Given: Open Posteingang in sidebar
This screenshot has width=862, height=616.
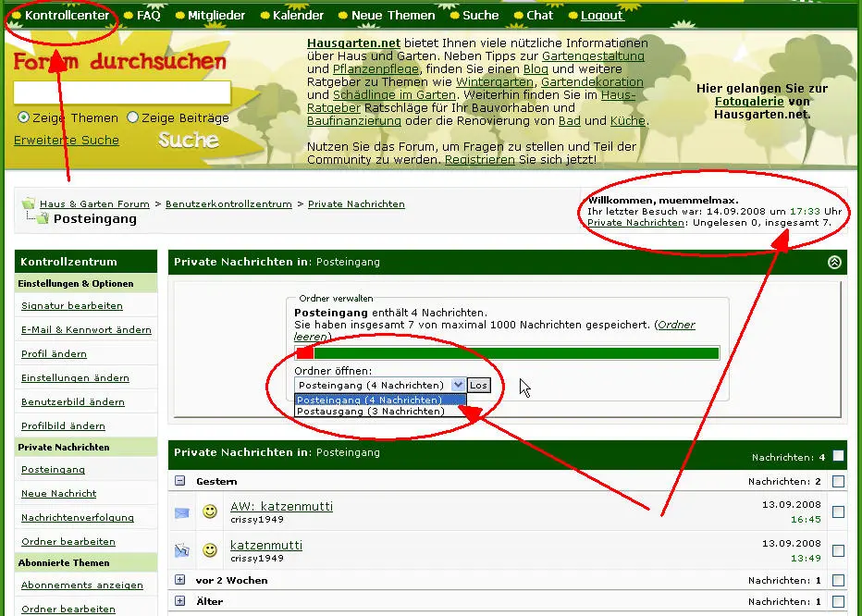Looking at the screenshot, I should pos(53,470).
